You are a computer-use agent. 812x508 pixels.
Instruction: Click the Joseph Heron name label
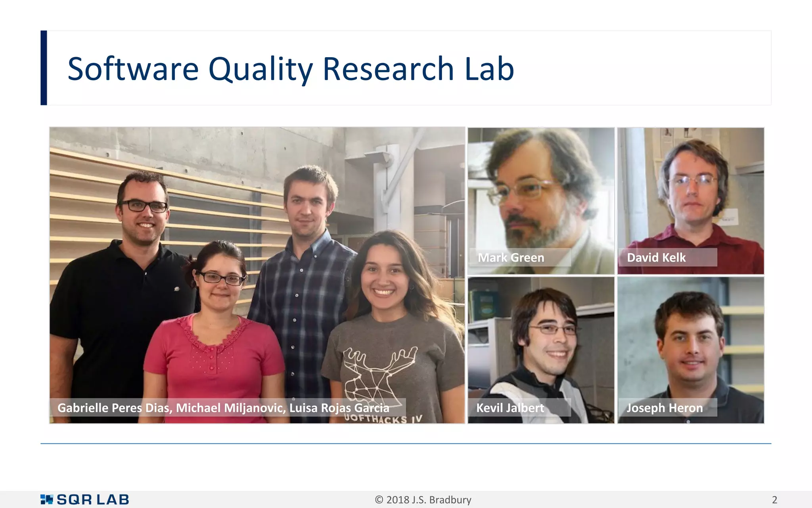tap(665, 408)
